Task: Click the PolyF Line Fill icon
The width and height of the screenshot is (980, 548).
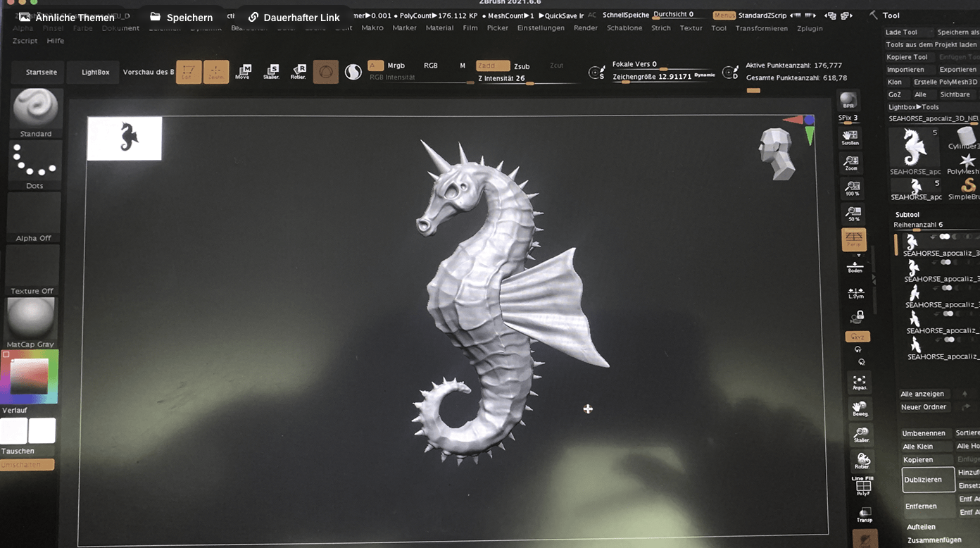Action: 862,486
